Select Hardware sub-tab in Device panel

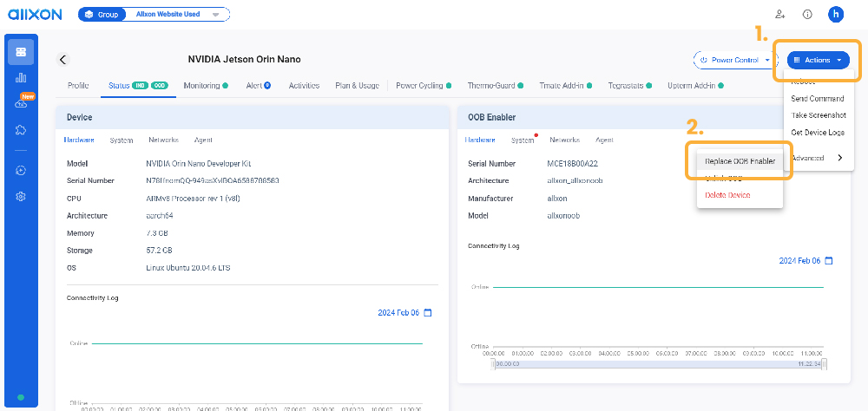click(x=79, y=140)
